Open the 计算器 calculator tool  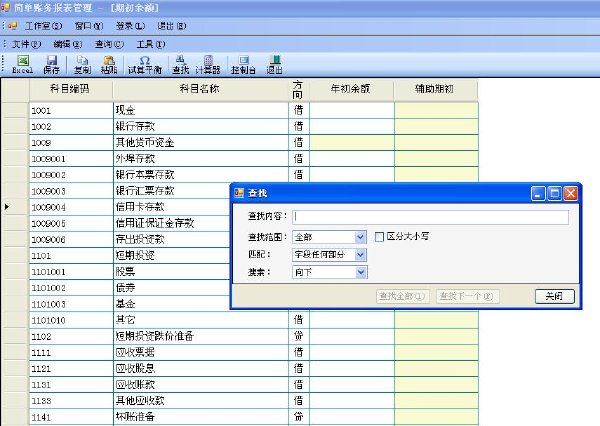click(208, 64)
